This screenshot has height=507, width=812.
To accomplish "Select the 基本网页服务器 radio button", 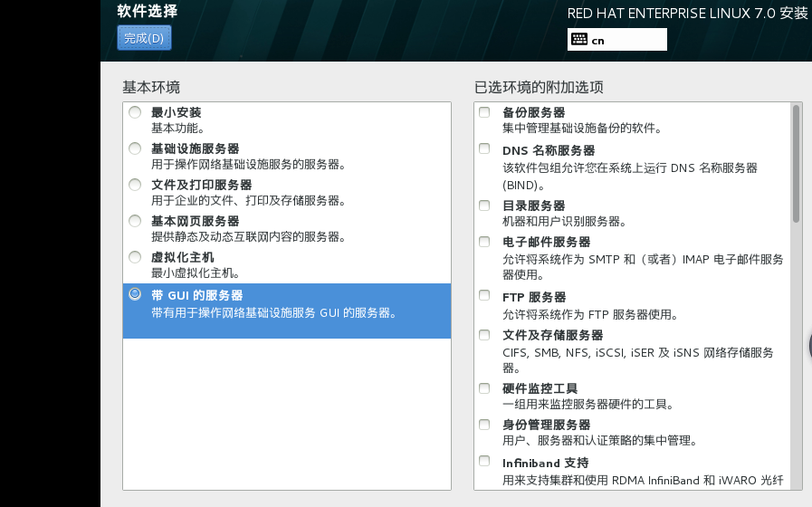I will 135,221.
